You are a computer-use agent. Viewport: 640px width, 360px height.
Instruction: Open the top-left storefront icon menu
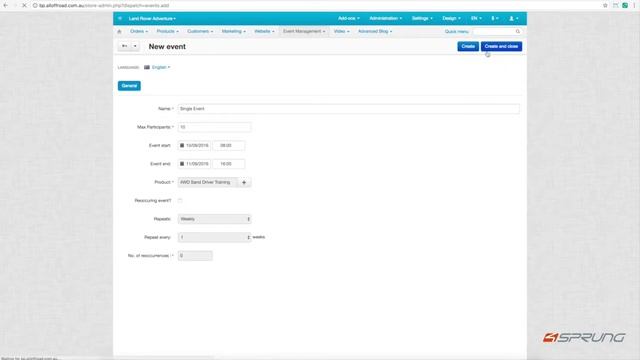[x=120, y=18]
